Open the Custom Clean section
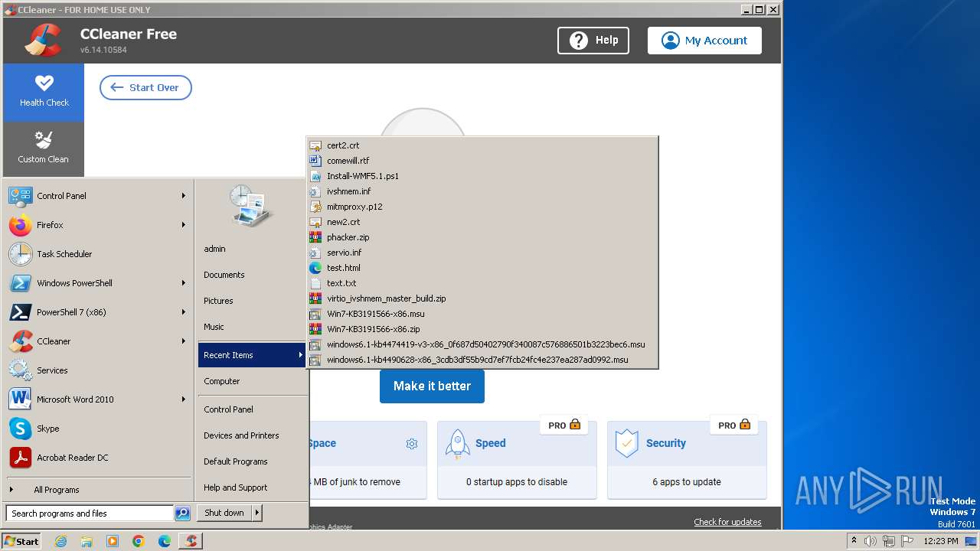Image resolution: width=980 pixels, height=551 pixels. (44, 149)
